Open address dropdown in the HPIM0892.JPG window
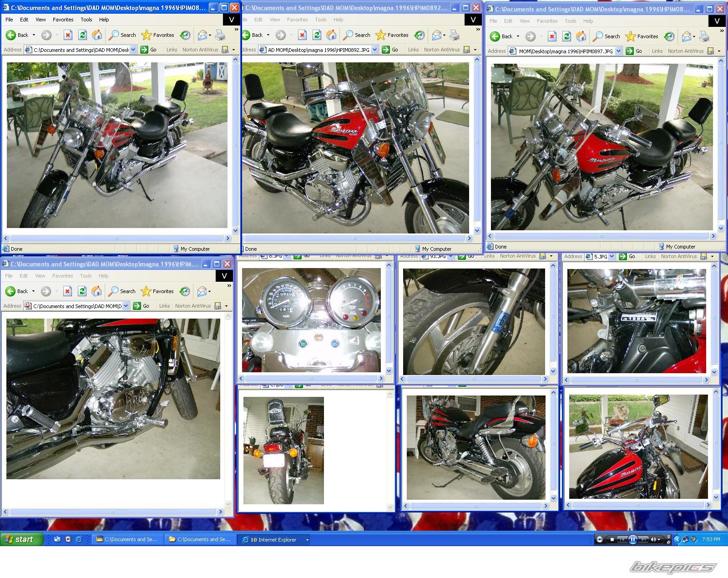Viewport: 728px width, 578px height. click(375, 50)
